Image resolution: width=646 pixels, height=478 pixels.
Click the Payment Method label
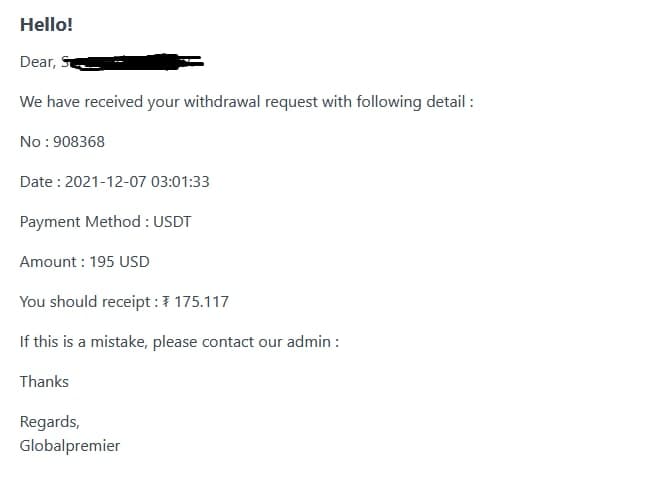(x=80, y=222)
